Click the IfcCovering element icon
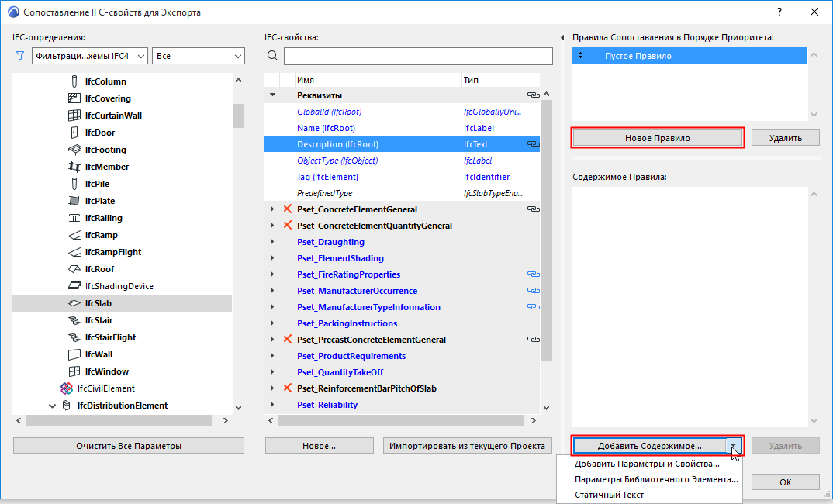The image size is (833, 504). coord(74,98)
